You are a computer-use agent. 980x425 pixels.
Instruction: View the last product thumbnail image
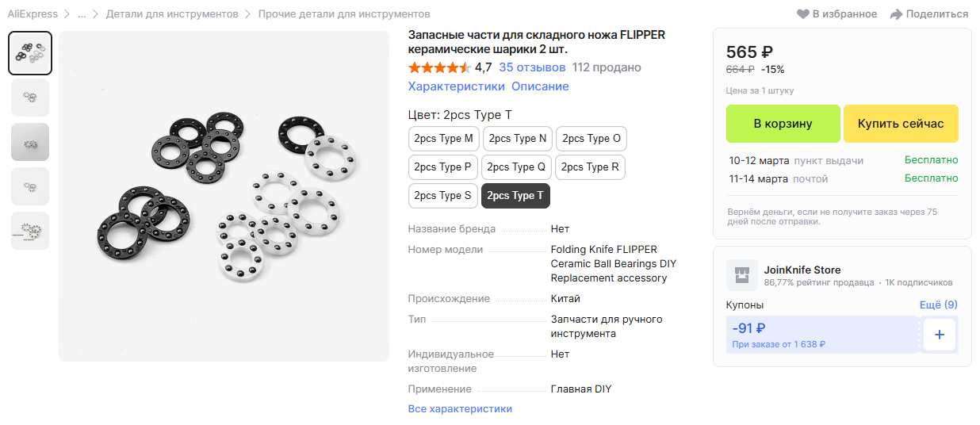pyautogui.click(x=30, y=231)
